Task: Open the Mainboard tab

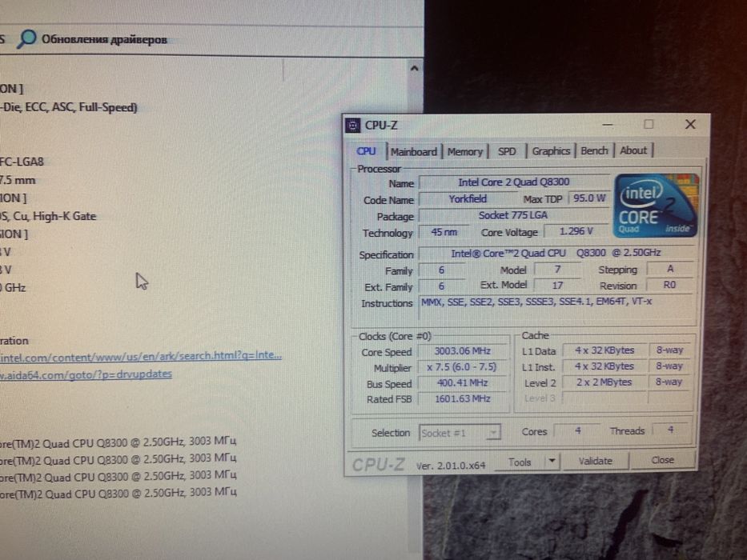Action: [x=413, y=151]
